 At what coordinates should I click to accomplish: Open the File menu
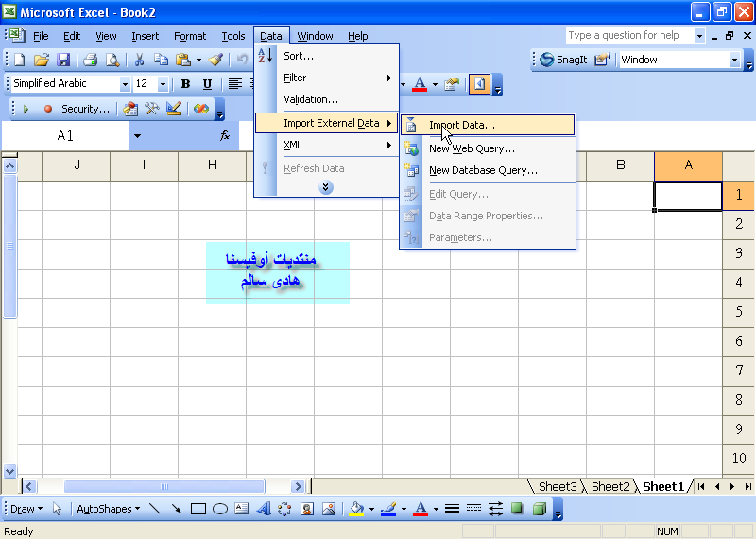pyautogui.click(x=41, y=36)
